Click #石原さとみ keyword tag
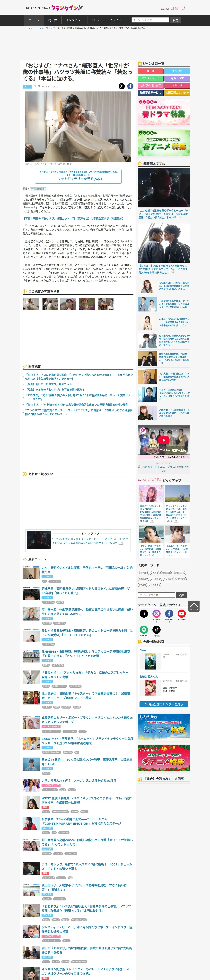Viewport: 210px width, 980px height. (180, 573)
